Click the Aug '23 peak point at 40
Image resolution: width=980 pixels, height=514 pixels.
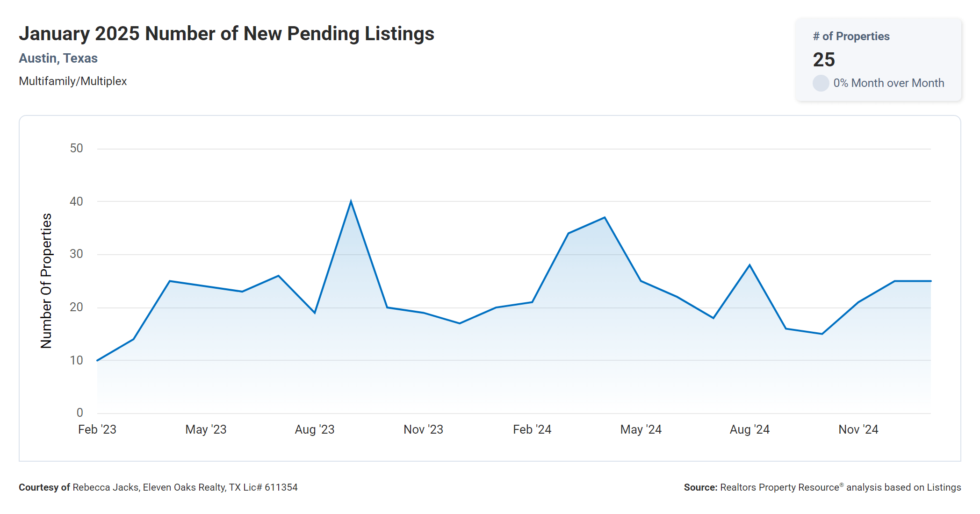coord(351,202)
